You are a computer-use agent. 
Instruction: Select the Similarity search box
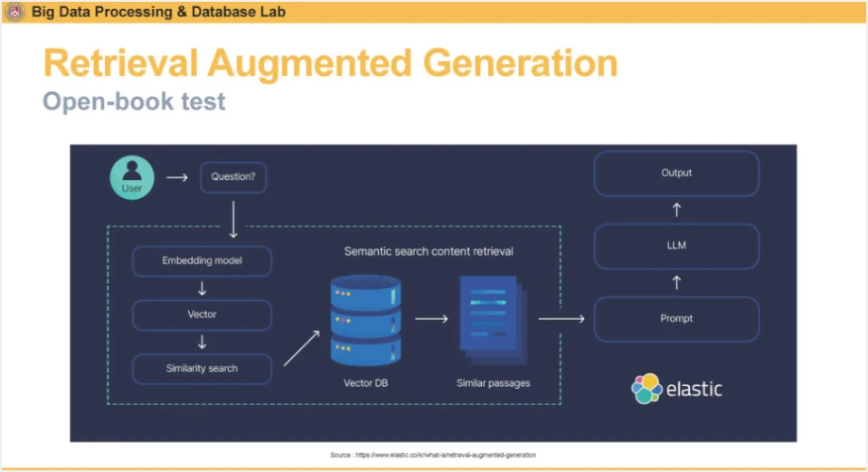click(x=202, y=369)
